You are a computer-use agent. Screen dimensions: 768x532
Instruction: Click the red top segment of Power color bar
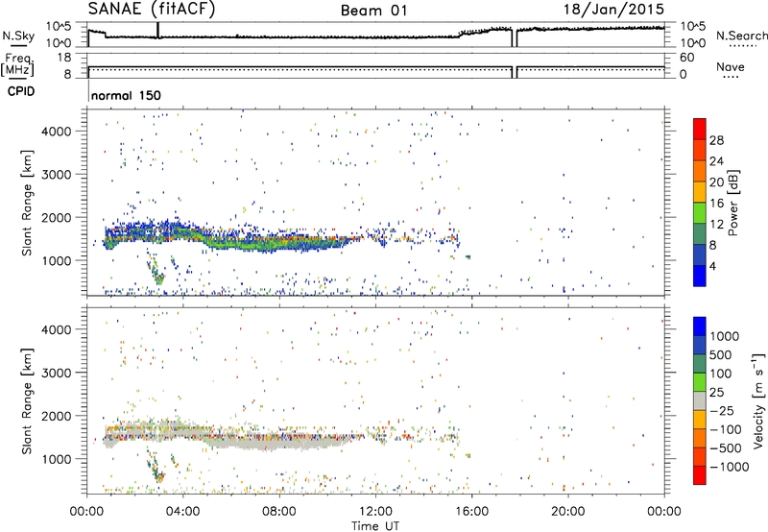pyautogui.click(x=700, y=129)
